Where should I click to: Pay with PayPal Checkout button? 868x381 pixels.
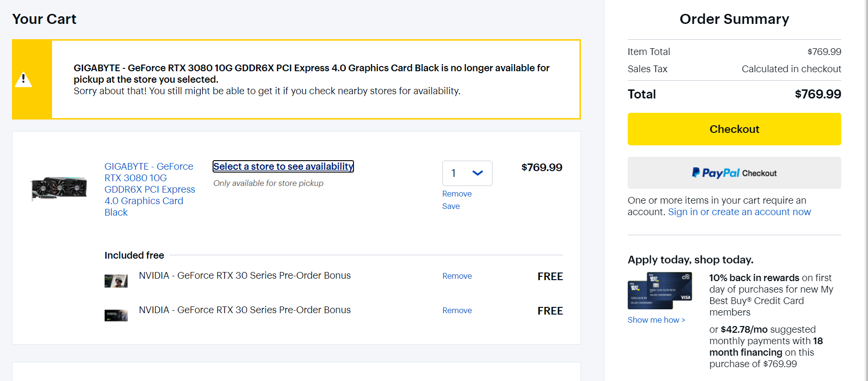[734, 173]
